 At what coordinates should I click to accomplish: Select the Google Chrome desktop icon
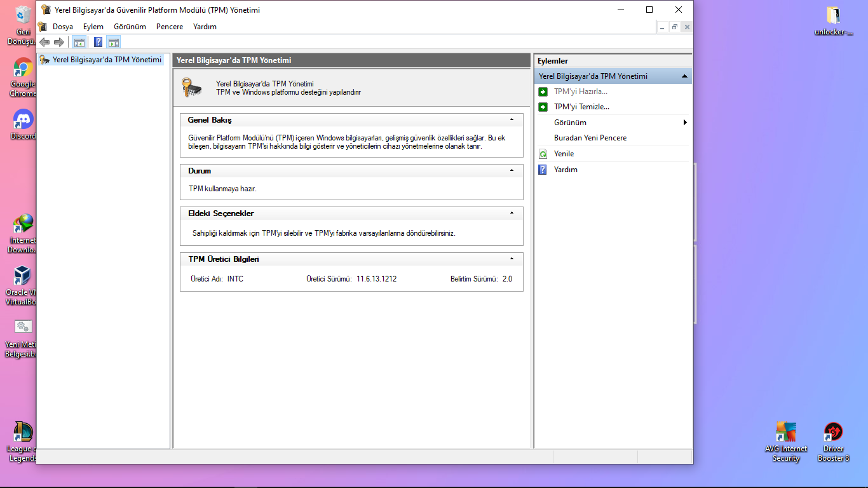[x=24, y=78]
